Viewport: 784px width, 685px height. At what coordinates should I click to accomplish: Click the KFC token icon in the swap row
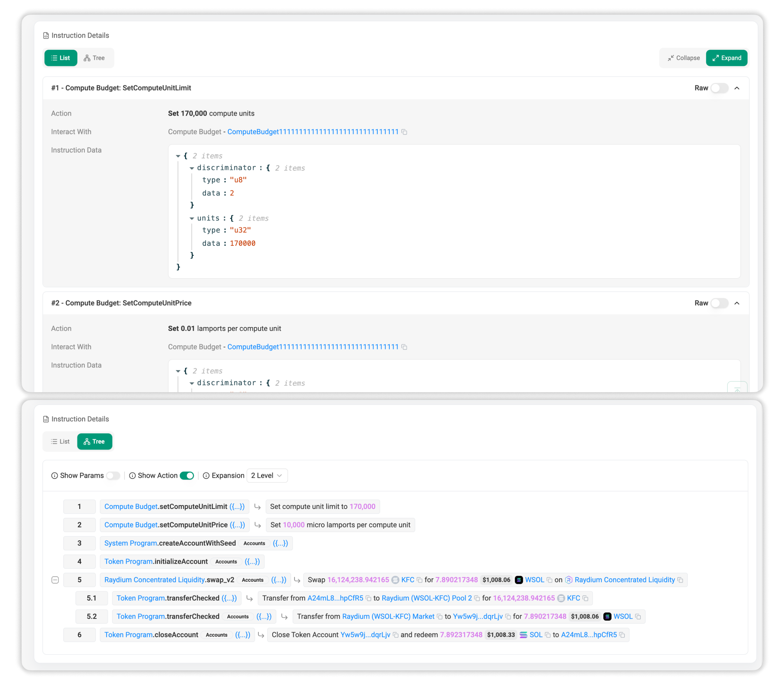pyautogui.click(x=396, y=580)
